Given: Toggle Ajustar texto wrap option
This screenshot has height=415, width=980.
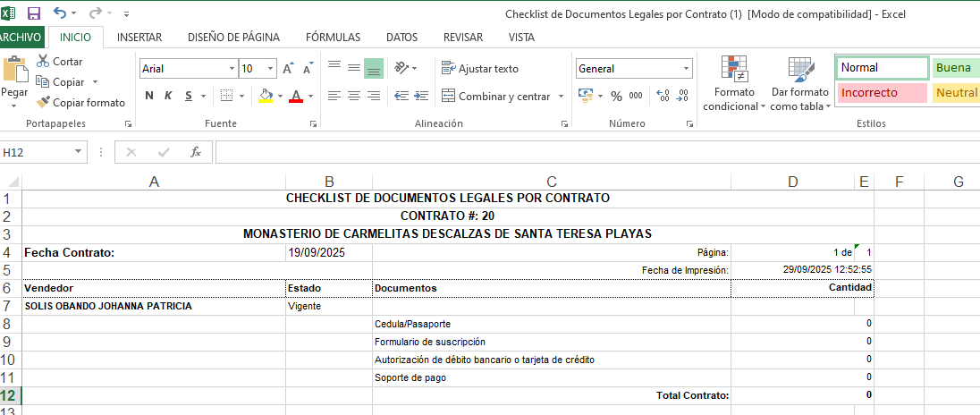Looking at the screenshot, I should (479, 69).
